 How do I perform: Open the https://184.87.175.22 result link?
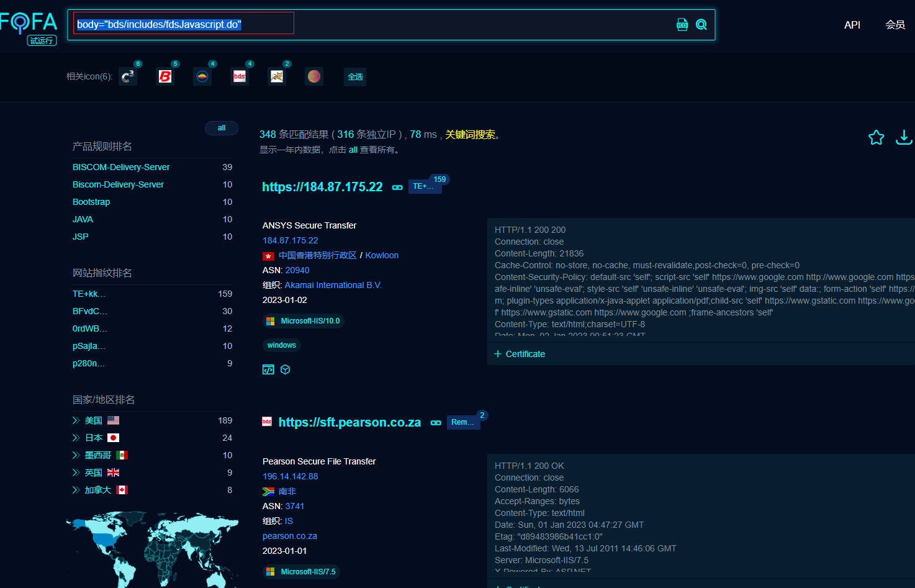pos(322,187)
